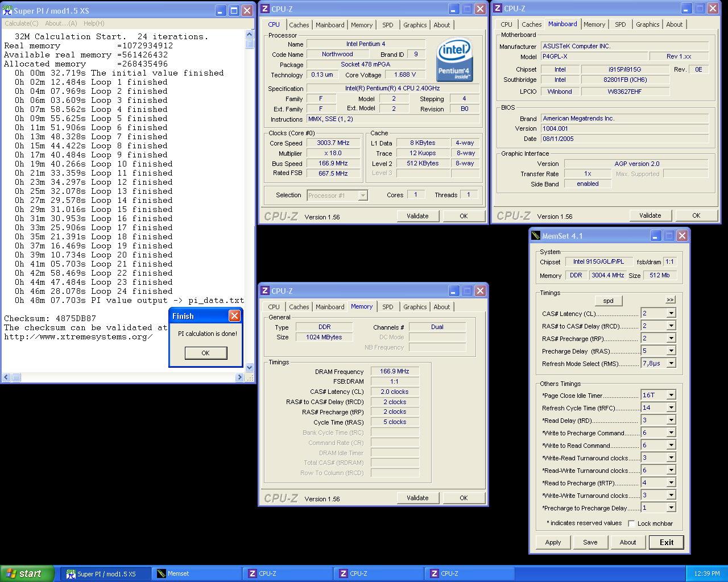Click the CPU-Z Memory window title icon
This screenshot has width=728, height=582.
pos(265,290)
